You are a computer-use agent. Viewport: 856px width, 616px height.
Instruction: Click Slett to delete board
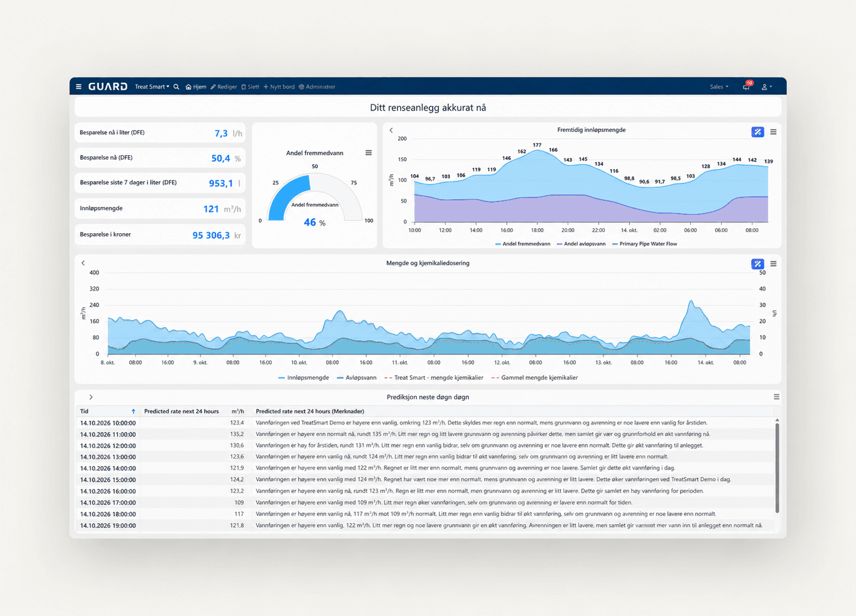pyautogui.click(x=250, y=87)
